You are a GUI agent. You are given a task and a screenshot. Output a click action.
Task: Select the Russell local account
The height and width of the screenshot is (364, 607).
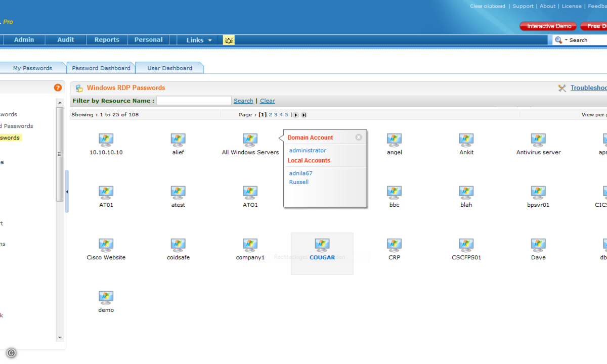tap(299, 182)
